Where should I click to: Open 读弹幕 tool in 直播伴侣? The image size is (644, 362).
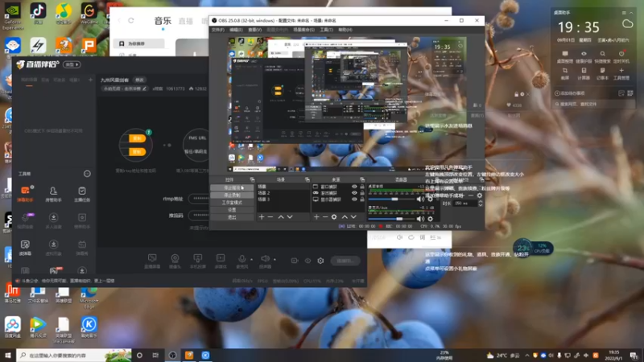click(25, 248)
